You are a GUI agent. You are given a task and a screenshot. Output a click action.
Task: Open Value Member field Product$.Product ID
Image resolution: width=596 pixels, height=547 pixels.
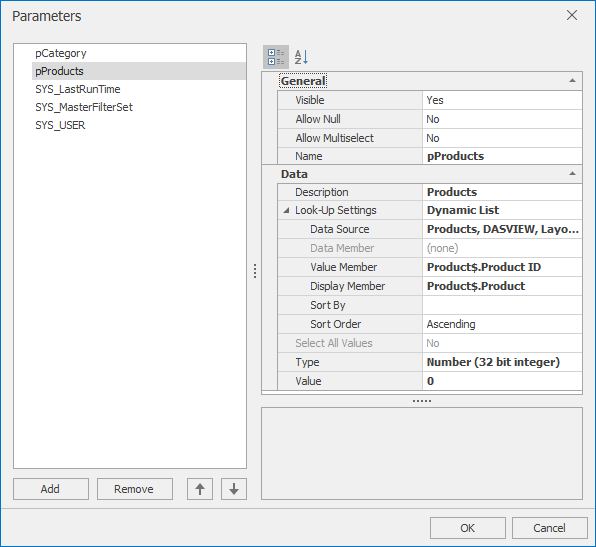pyautogui.click(x=502, y=267)
